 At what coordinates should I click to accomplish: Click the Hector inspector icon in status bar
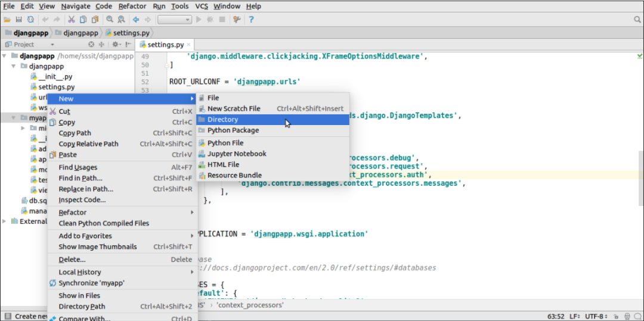click(x=627, y=316)
